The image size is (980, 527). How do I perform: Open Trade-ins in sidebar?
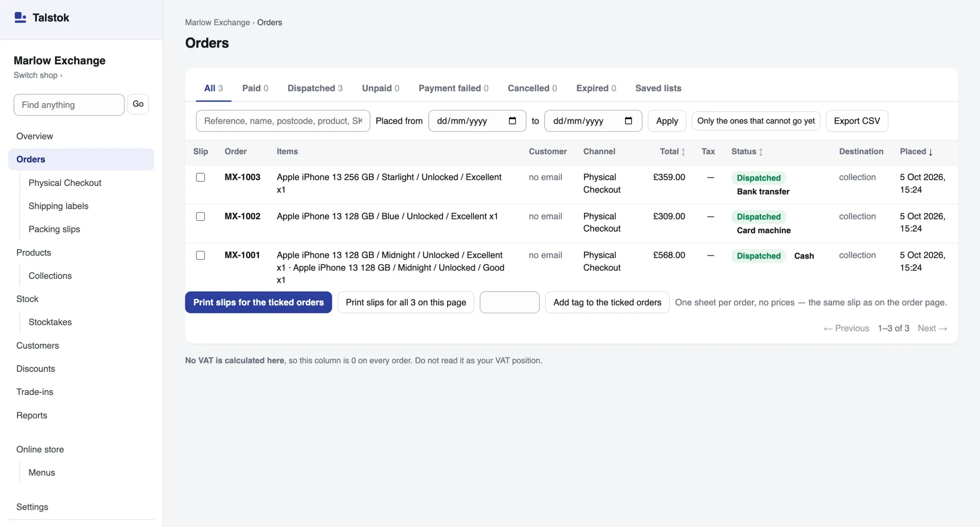35,392
